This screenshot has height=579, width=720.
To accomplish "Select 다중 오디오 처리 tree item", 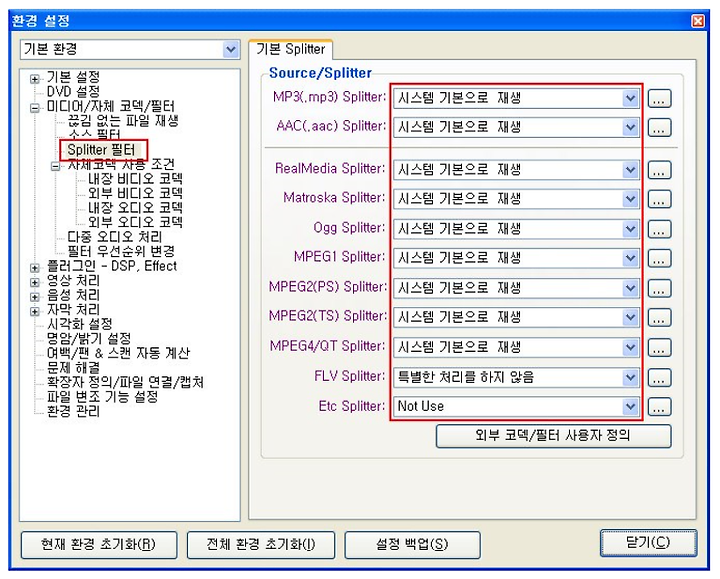I will (115, 237).
